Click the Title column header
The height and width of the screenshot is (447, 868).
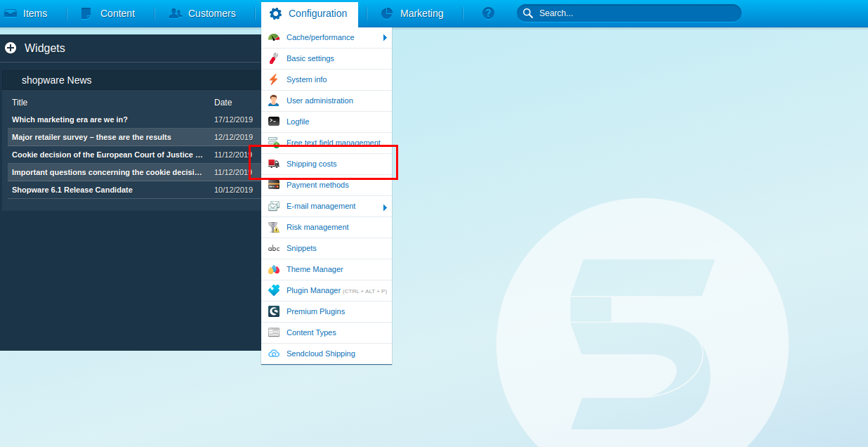[20, 103]
